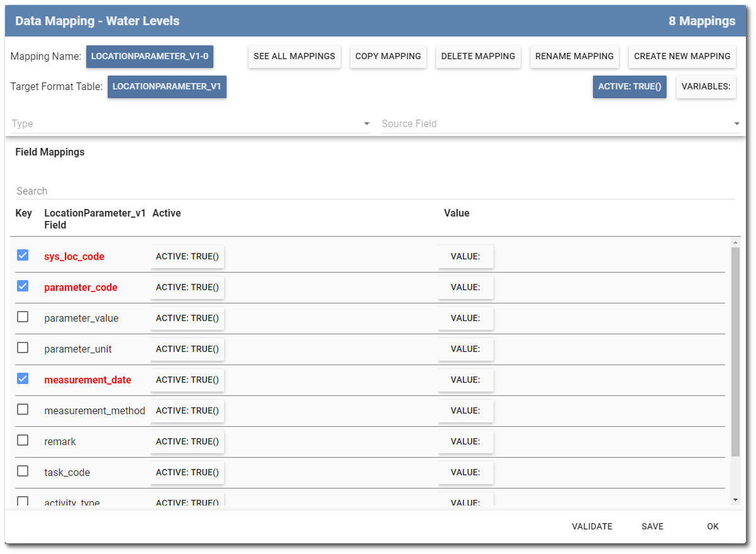Screen dimensions: 756x554
Task: Check the task_code key checkbox
Action: pyautogui.click(x=23, y=470)
